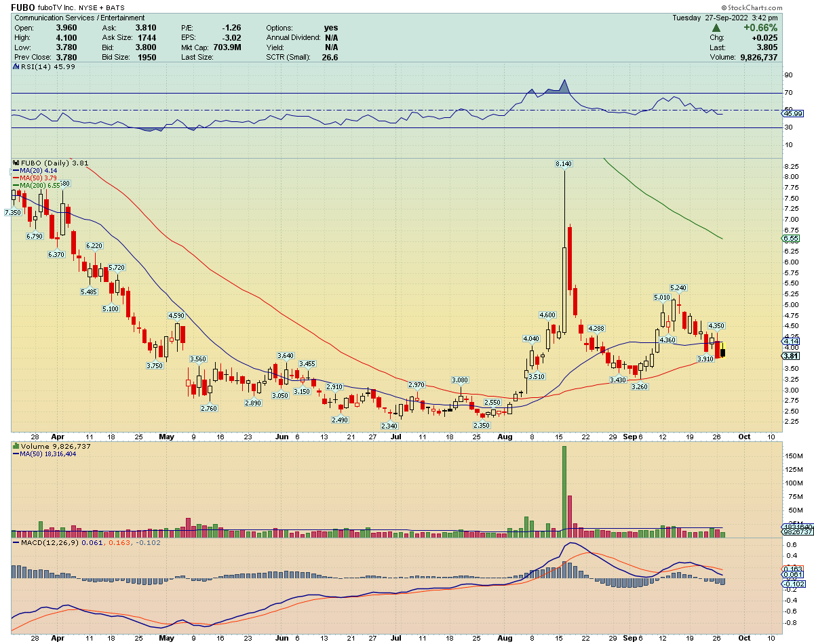Click the FUBO ticker symbol in header
The image size is (814, 644).
(x=24, y=7)
